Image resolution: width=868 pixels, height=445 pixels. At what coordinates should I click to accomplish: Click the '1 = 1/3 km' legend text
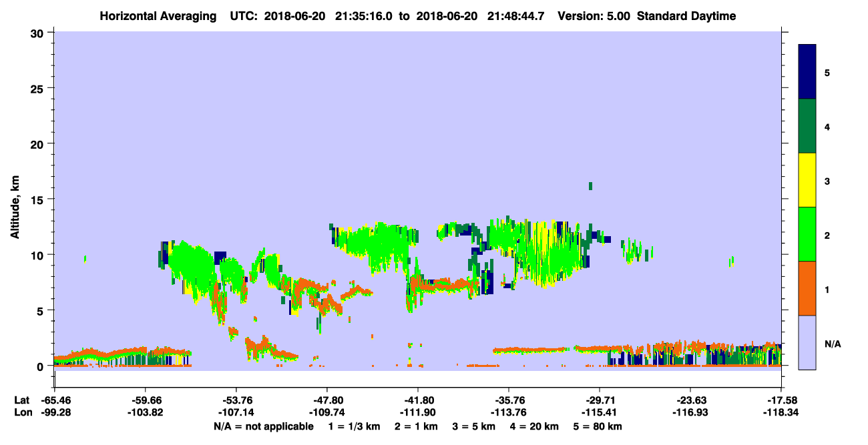[x=354, y=426]
